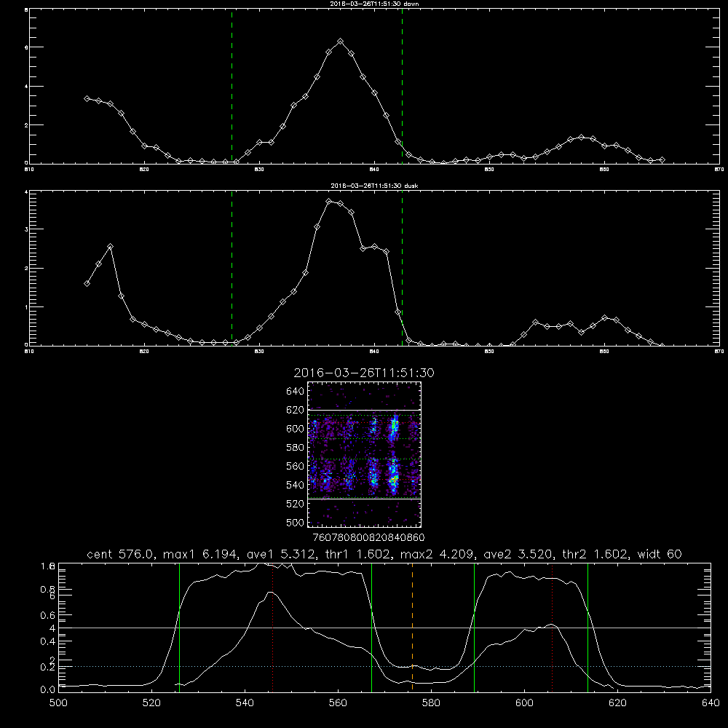The image size is (728, 728).
Task: Click 'max2 4.209' in the stats line
Action: [437, 554]
